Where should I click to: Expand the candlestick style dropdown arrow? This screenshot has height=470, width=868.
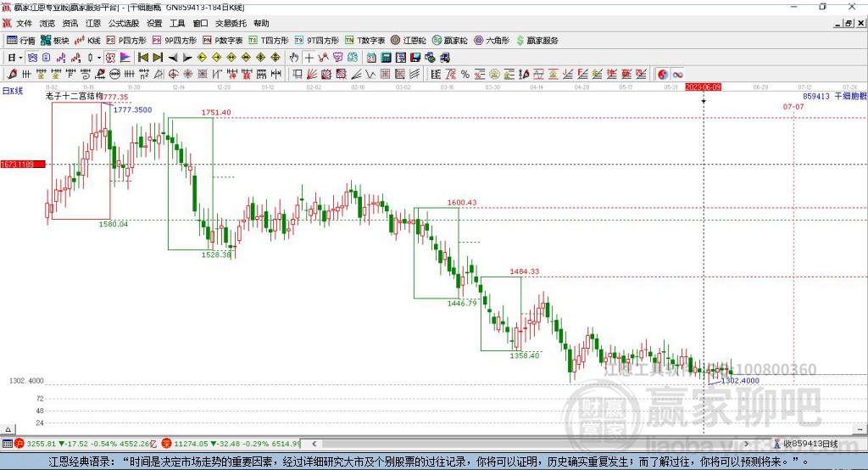[x=99, y=57]
